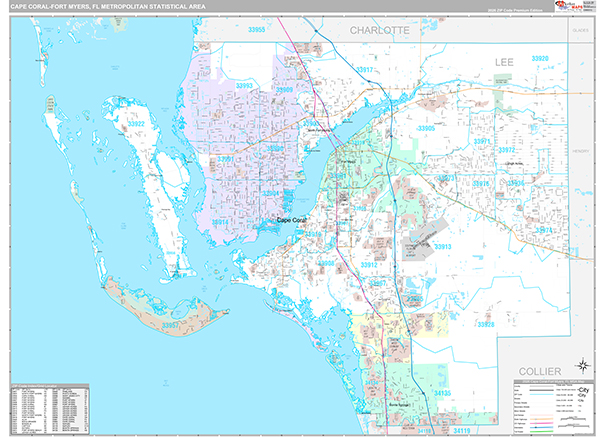Click the Cape Coral city label
Screen dimensions: 600x437
click(293, 221)
